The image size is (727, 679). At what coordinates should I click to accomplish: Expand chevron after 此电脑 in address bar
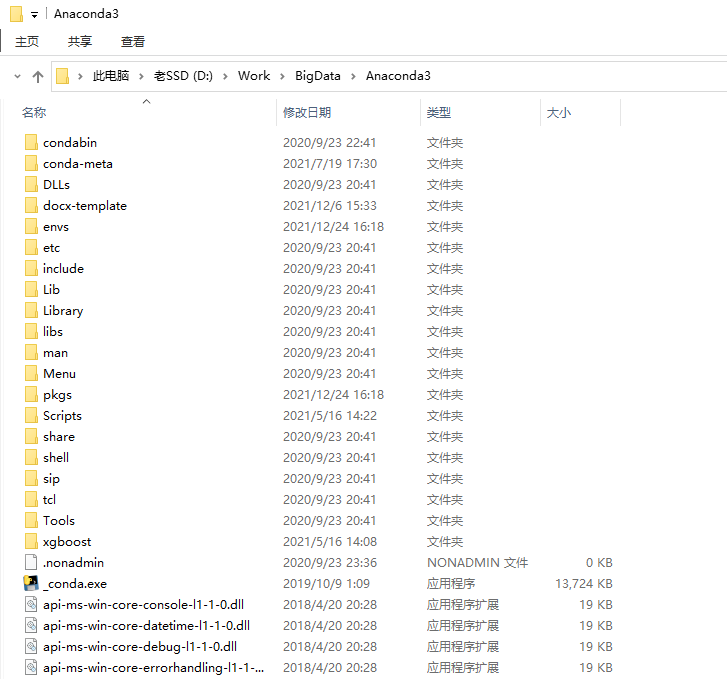(x=141, y=76)
